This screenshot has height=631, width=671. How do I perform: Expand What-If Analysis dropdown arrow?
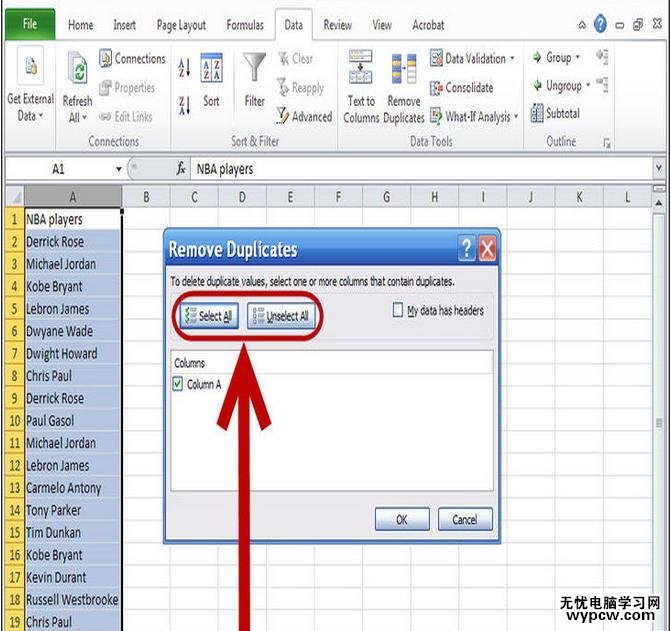(516, 116)
